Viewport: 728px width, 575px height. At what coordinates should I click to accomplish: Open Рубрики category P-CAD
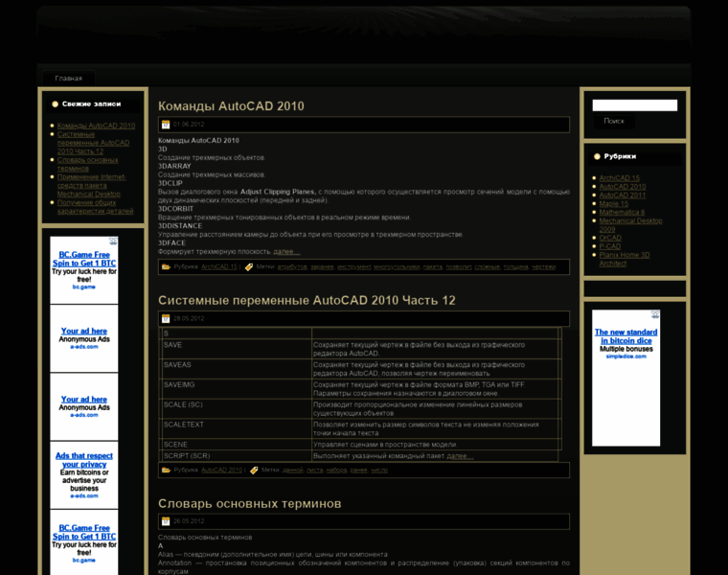[609, 246]
